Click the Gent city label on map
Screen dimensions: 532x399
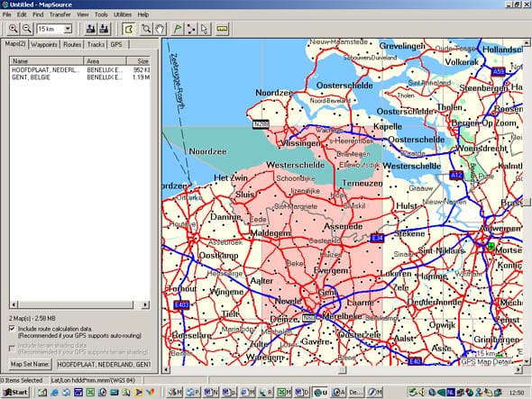click(326, 292)
